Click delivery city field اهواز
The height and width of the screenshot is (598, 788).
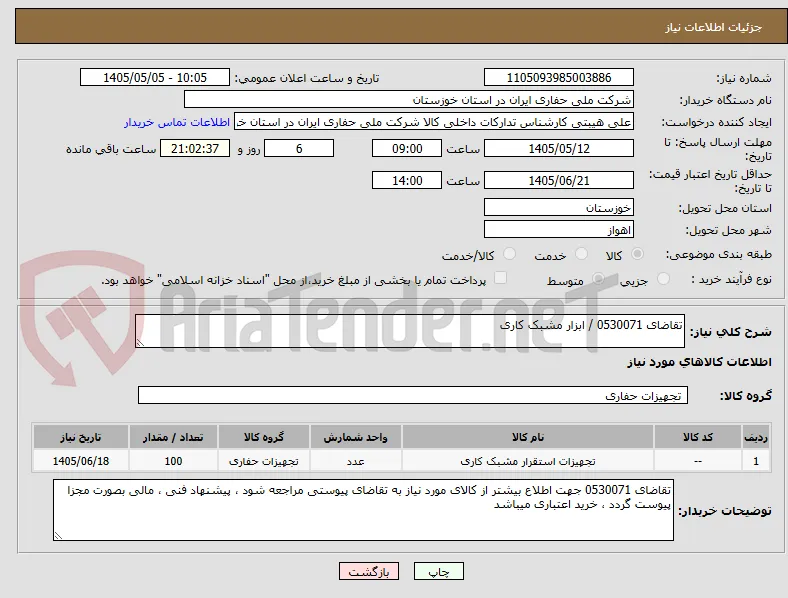(558, 230)
